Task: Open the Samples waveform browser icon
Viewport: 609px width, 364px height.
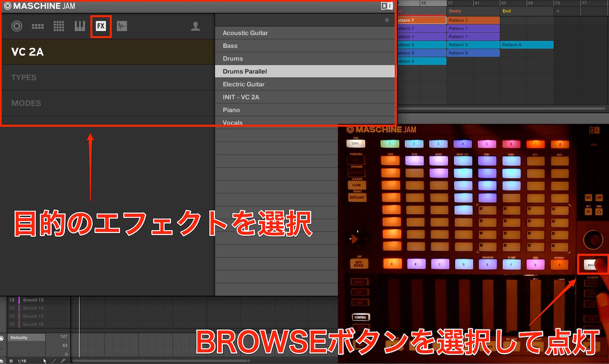Action: [x=122, y=26]
